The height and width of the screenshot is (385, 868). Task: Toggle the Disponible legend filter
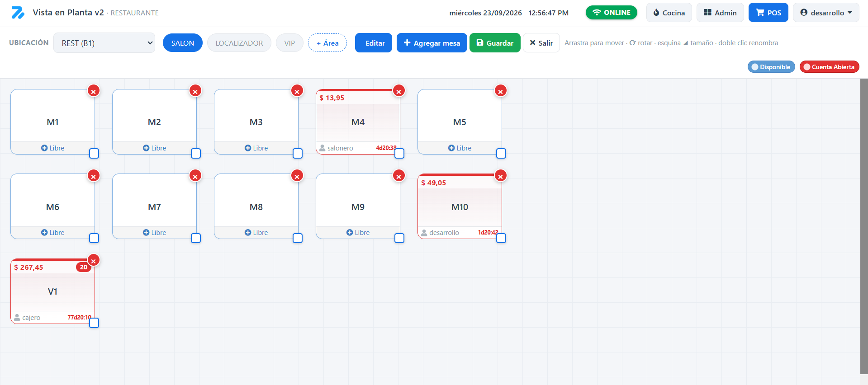pos(771,67)
